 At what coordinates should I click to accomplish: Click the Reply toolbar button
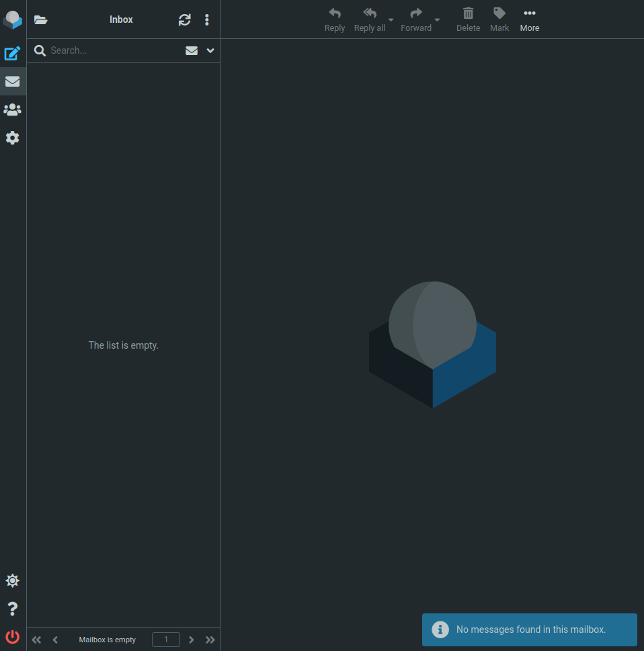[335, 19]
